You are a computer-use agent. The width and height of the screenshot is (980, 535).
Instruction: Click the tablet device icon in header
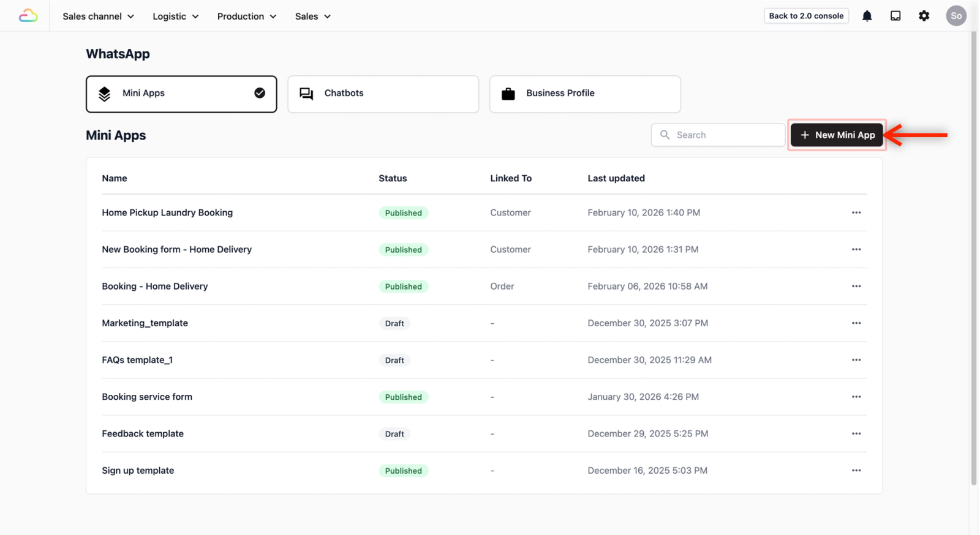(895, 16)
